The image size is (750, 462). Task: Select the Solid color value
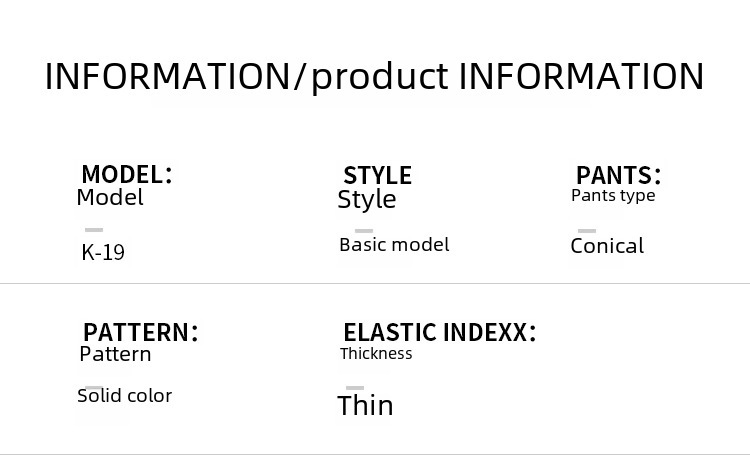tap(125, 395)
